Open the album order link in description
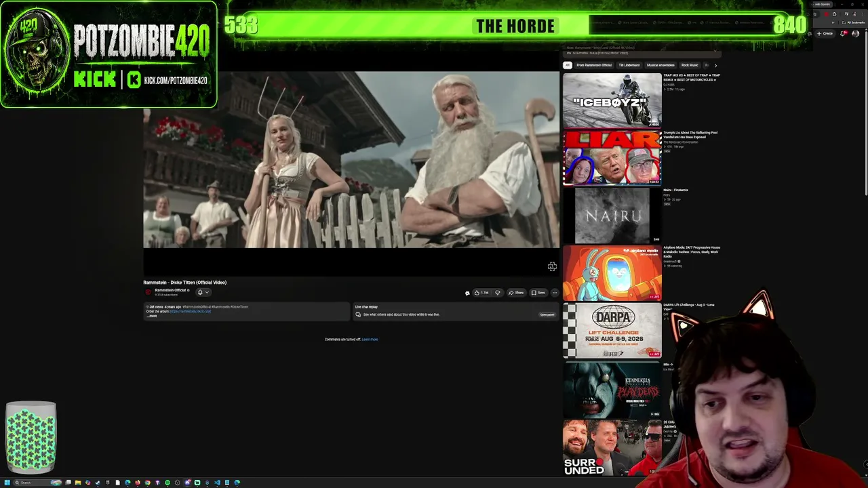 click(x=191, y=311)
